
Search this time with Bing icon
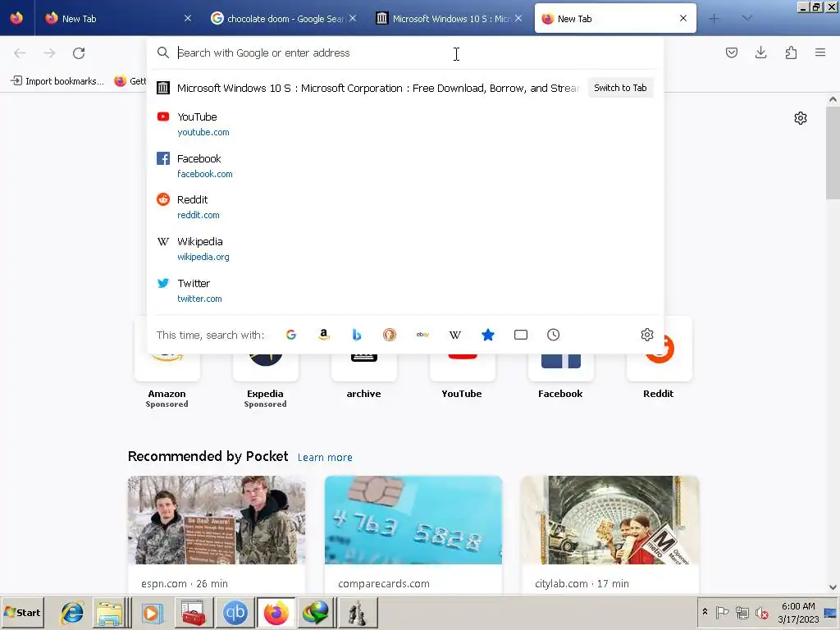click(x=357, y=335)
